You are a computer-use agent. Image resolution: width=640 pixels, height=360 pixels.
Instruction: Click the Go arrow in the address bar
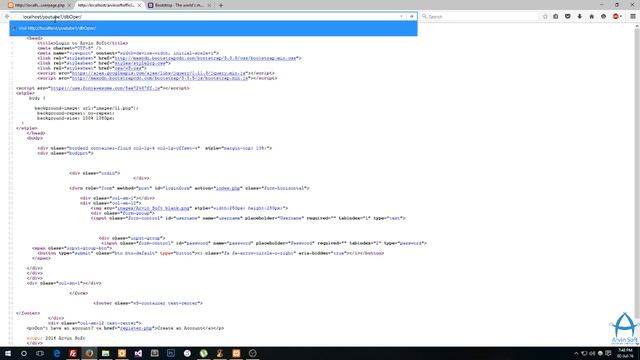412,17
